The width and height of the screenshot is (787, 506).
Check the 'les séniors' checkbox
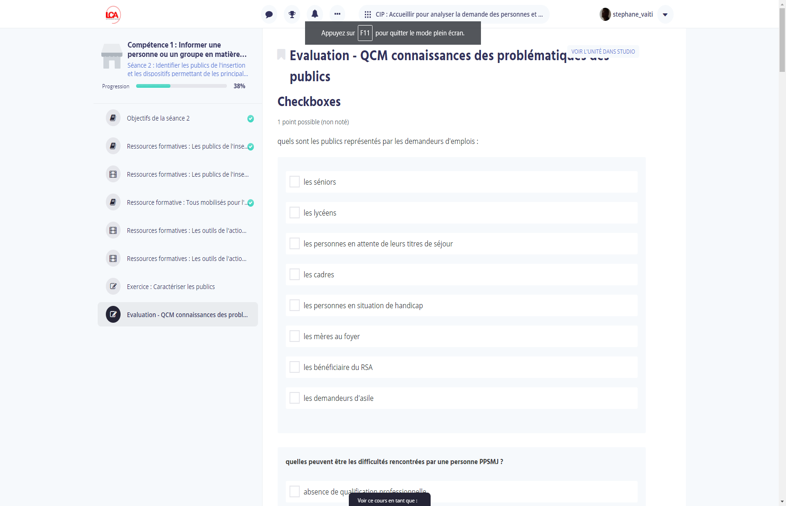(x=295, y=182)
